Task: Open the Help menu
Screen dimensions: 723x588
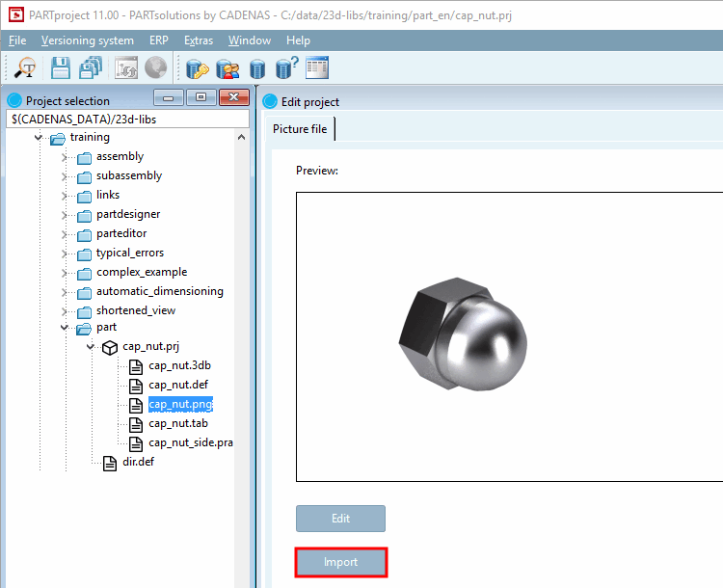Action: click(x=298, y=40)
